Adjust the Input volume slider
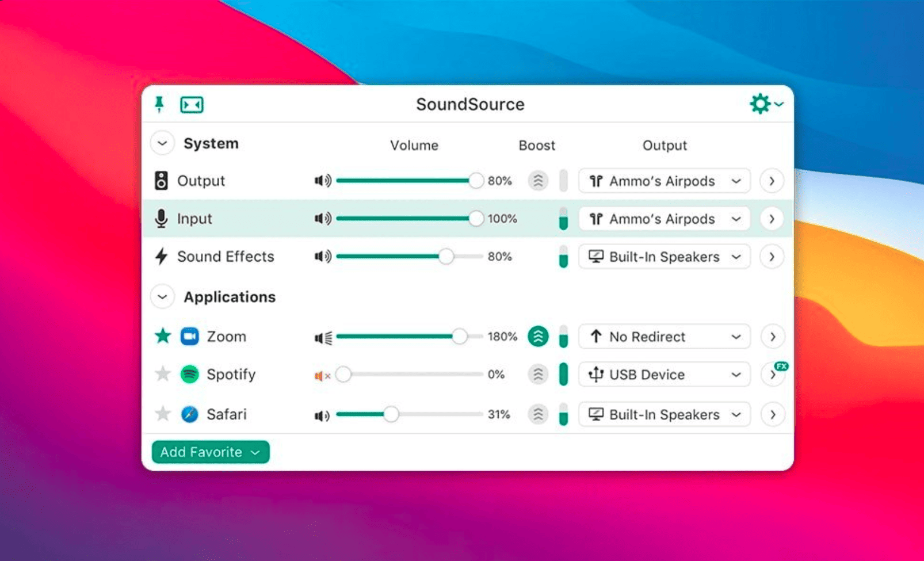 (x=410, y=219)
